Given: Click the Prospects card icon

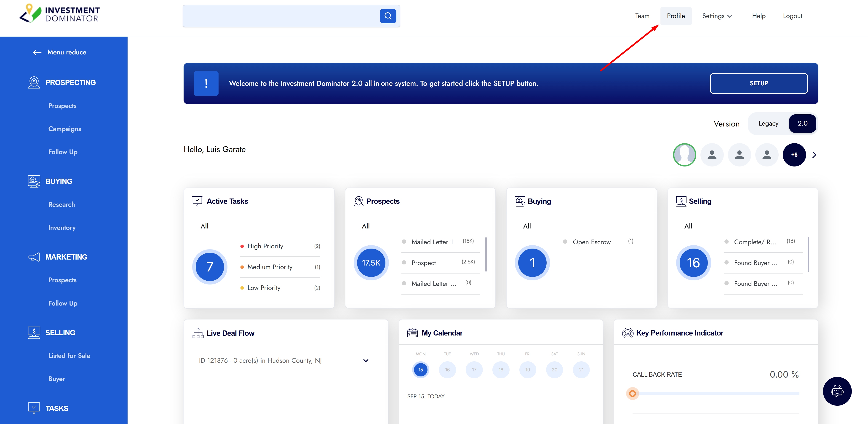Looking at the screenshot, I should point(358,201).
